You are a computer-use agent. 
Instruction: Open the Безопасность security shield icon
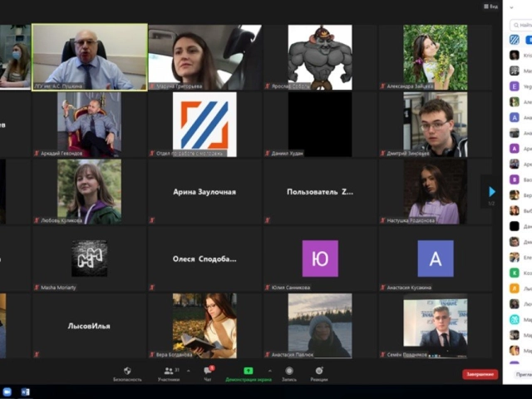[127, 371]
